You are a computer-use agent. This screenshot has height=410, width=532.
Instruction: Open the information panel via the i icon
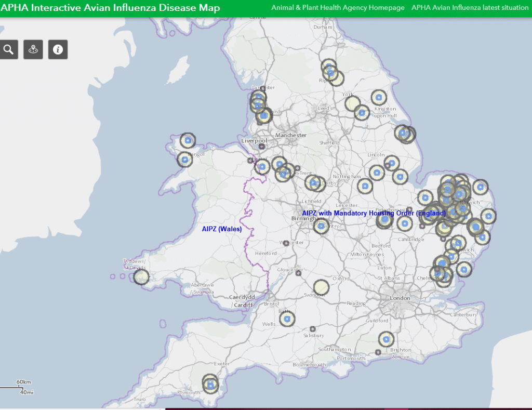pyautogui.click(x=58, y=49)
